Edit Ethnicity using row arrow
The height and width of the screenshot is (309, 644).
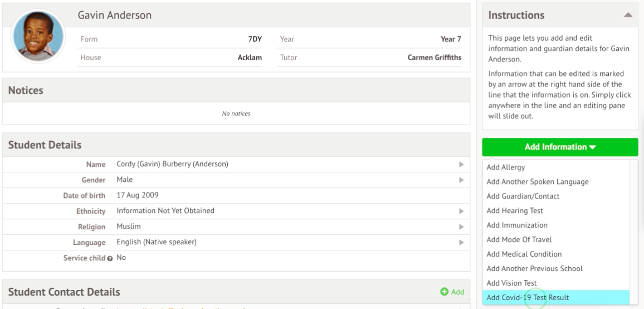click(461, 211)
